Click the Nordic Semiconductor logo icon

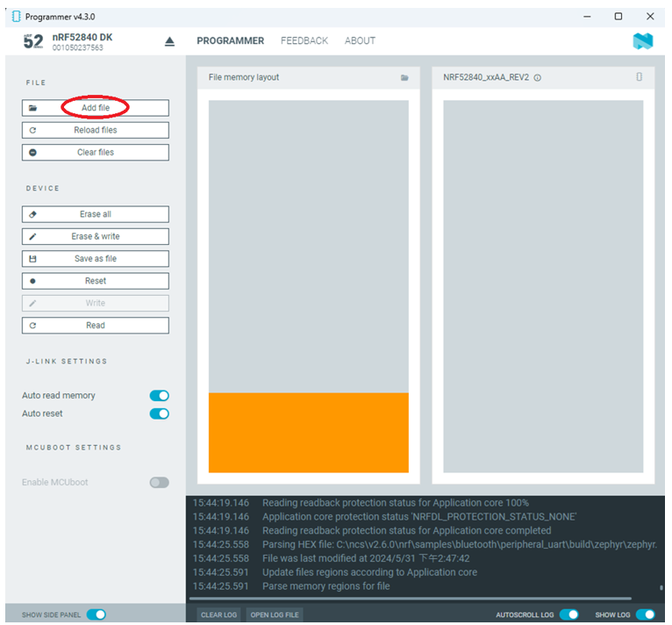point(643,41)
